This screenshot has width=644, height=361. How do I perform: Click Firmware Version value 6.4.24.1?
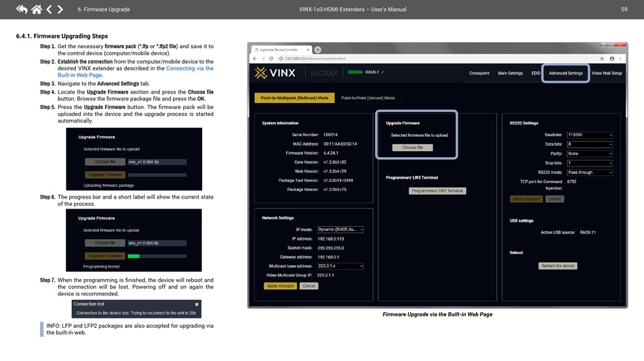tap(331, 153)
